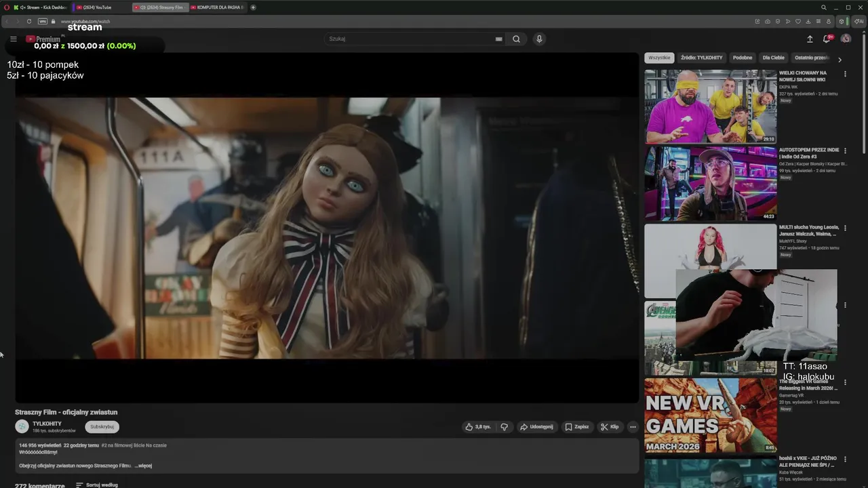
Task: Open the browser snapshot camera icon
Action: 767,21
